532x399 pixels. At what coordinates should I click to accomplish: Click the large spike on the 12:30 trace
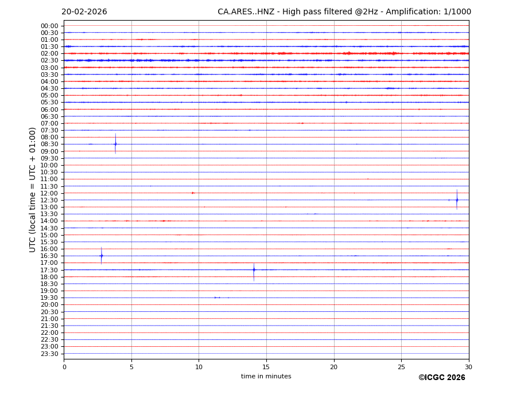[457, 200]
